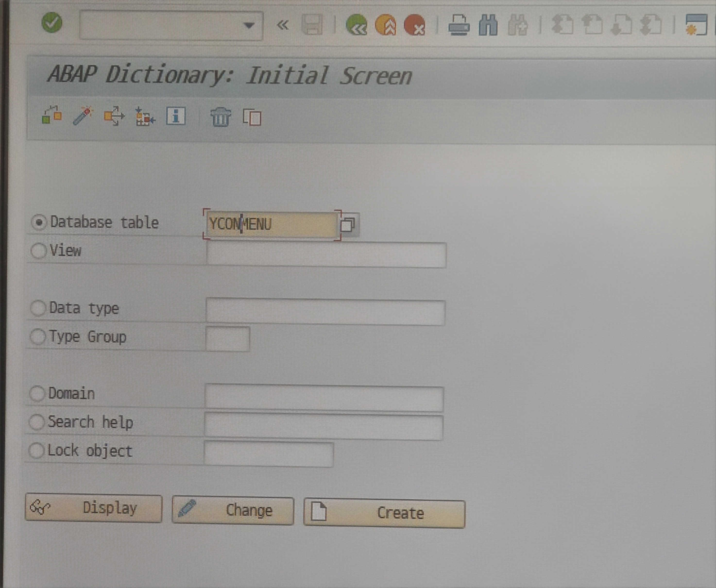The image size is (716, 588).
Task: Copy object with the copy icon
Action: pos(252,117)
